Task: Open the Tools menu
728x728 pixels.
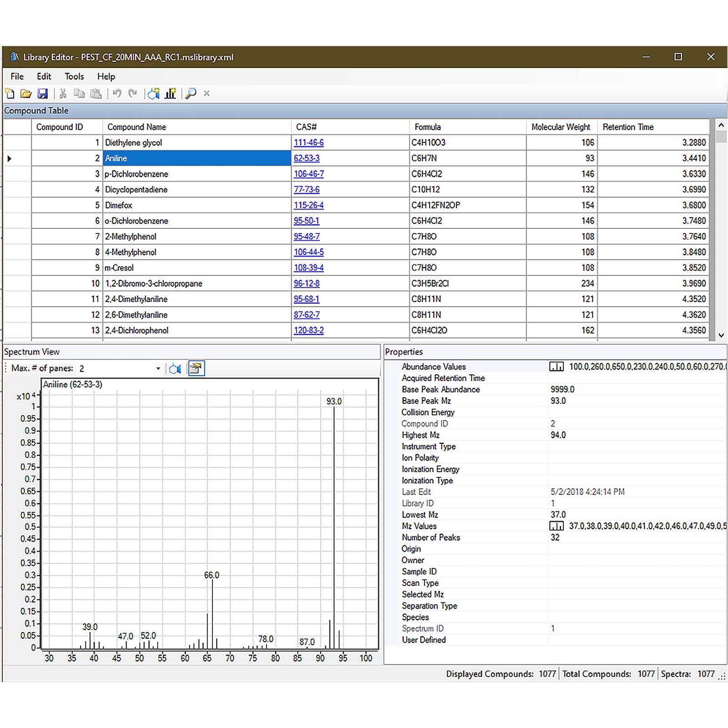Action: click(x=74, y=76)
